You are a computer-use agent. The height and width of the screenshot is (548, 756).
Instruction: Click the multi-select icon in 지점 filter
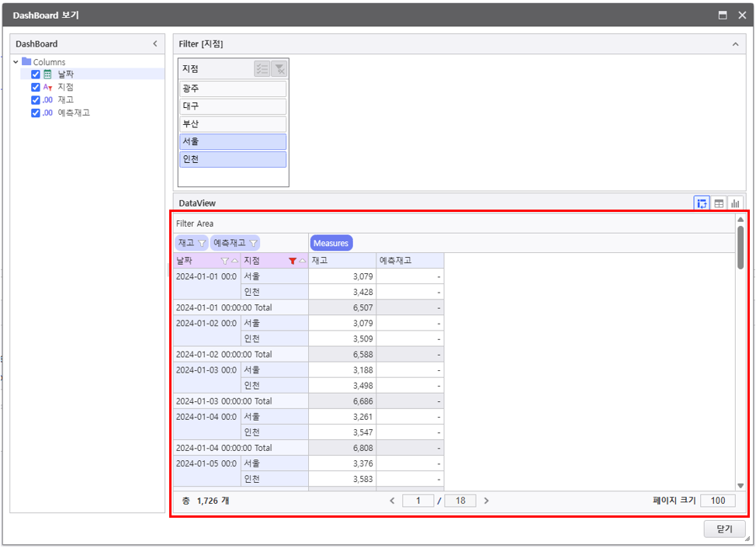tap(262, 69)
